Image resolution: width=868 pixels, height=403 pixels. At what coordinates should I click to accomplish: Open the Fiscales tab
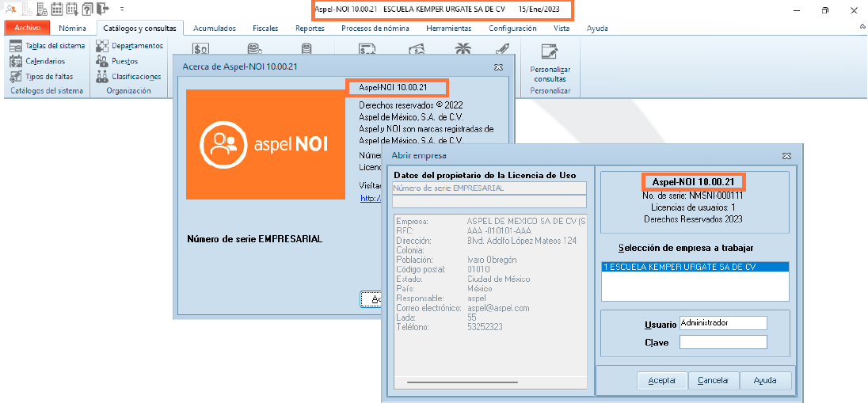pyautogui.click(x=265, y=29)
